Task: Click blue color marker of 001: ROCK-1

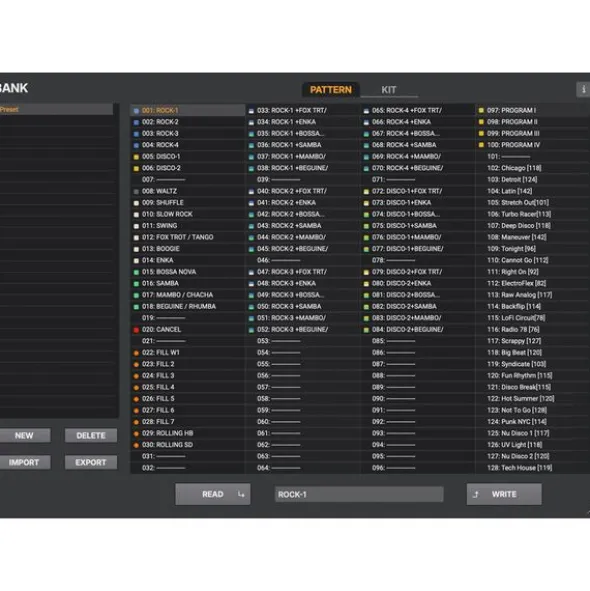Action: 136,111
